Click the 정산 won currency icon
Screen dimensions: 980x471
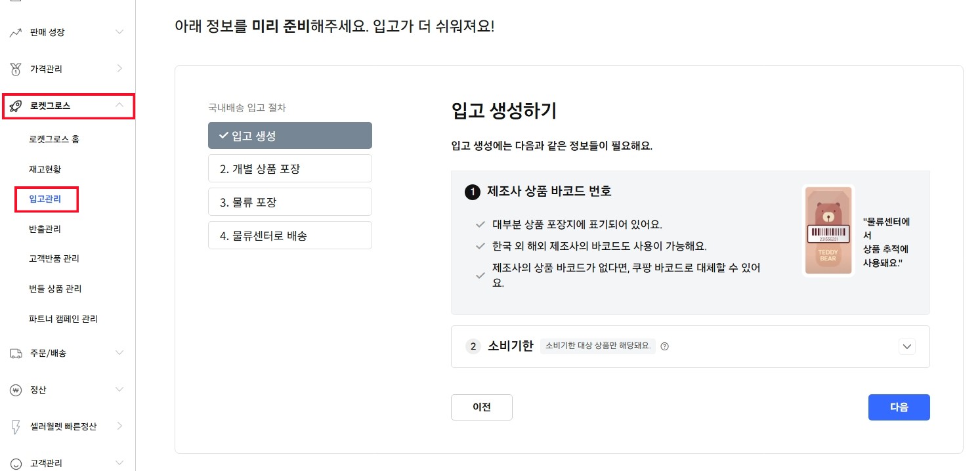pos(16,390)
